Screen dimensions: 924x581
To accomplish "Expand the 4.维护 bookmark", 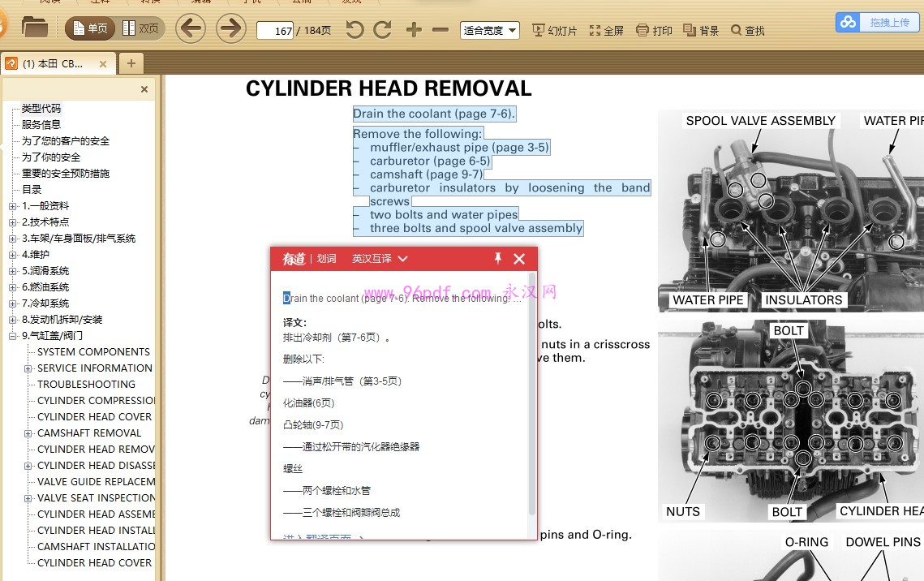I will 12,255.
